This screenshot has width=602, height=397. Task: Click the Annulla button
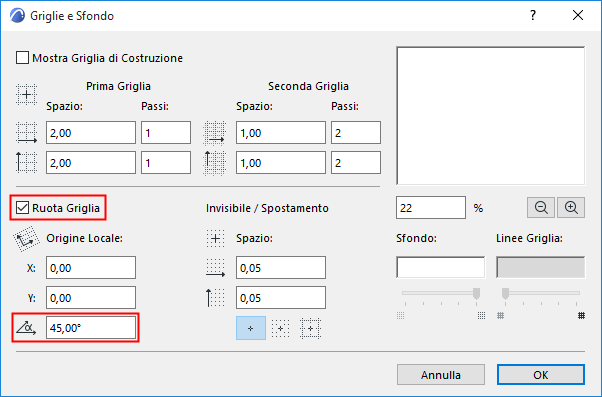(441, 375)
